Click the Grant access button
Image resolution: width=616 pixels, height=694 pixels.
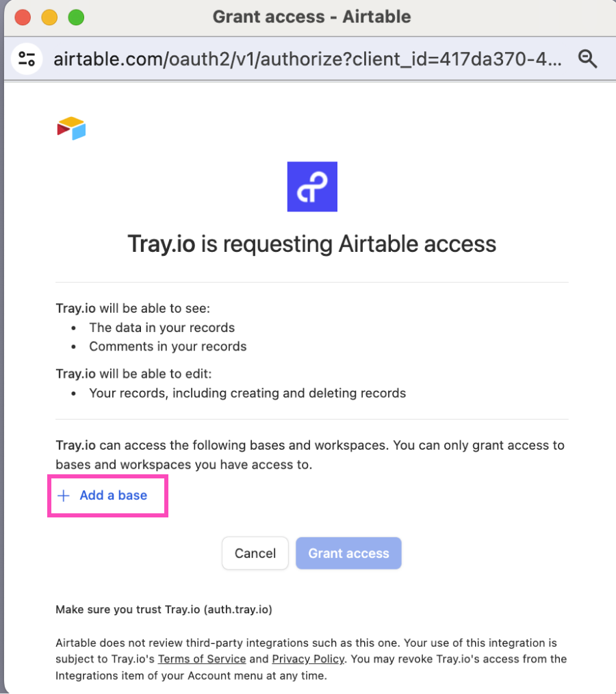pyautogui.click(x=348, y=553)
